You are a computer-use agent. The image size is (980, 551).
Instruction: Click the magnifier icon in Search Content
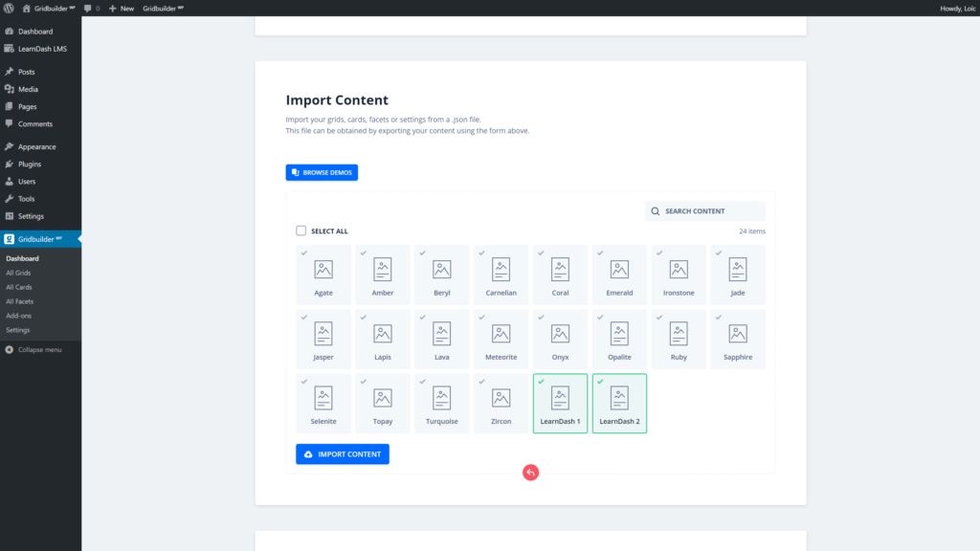click(655, 211)
